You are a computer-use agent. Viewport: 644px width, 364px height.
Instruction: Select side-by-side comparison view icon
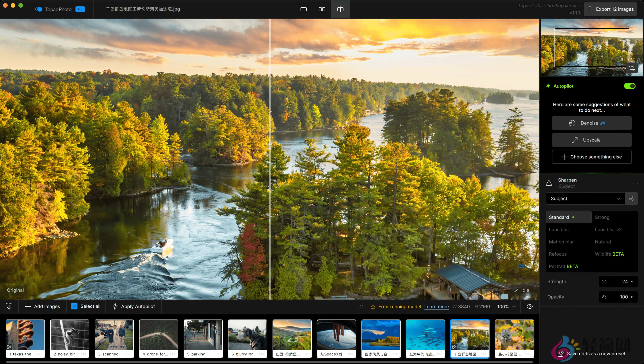pyautogui.click(x=322, y=9)
